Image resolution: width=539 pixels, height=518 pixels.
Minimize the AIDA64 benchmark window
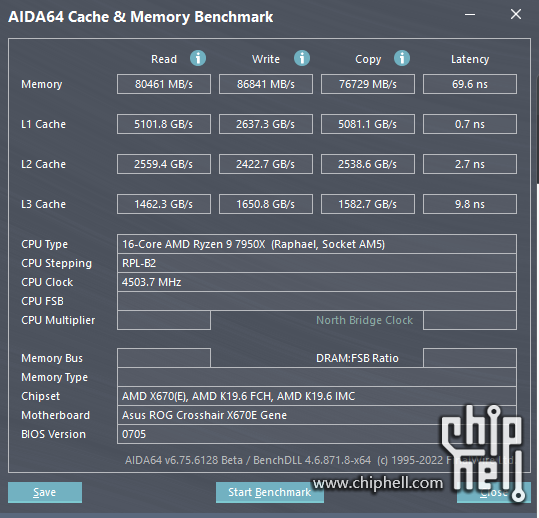[x=470, y=14]
